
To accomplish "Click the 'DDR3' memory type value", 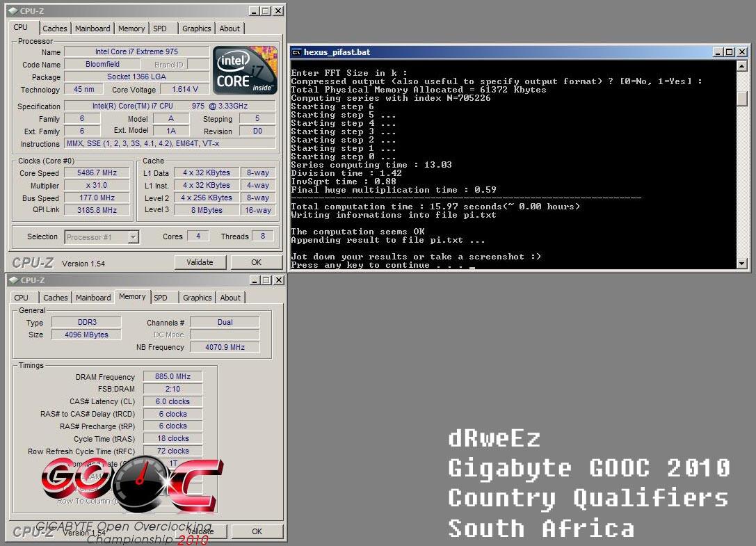I will pos(87,322).
